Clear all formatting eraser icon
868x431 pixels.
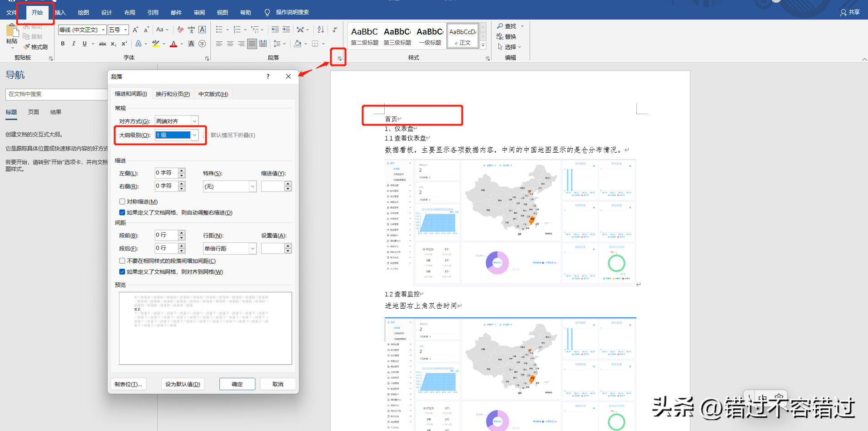[x=180, y=30]
